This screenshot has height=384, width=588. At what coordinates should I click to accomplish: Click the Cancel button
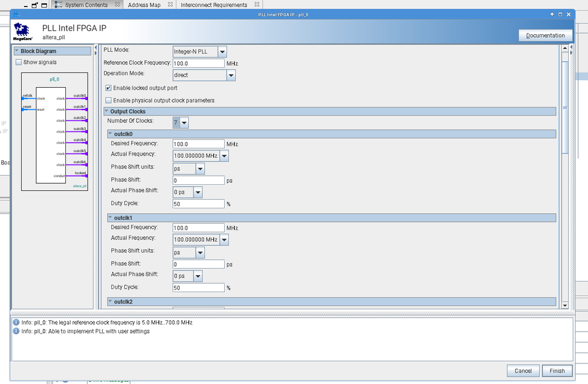coord(523,370)
